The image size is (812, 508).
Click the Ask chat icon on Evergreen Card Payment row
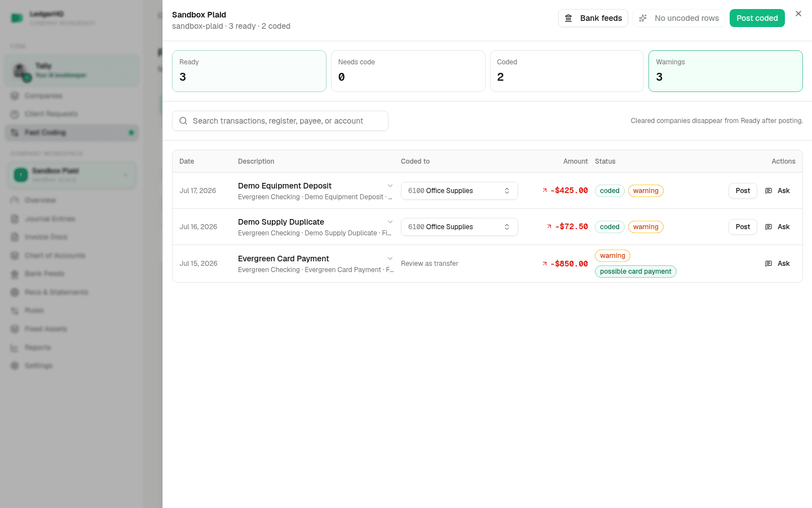[769, 264]
